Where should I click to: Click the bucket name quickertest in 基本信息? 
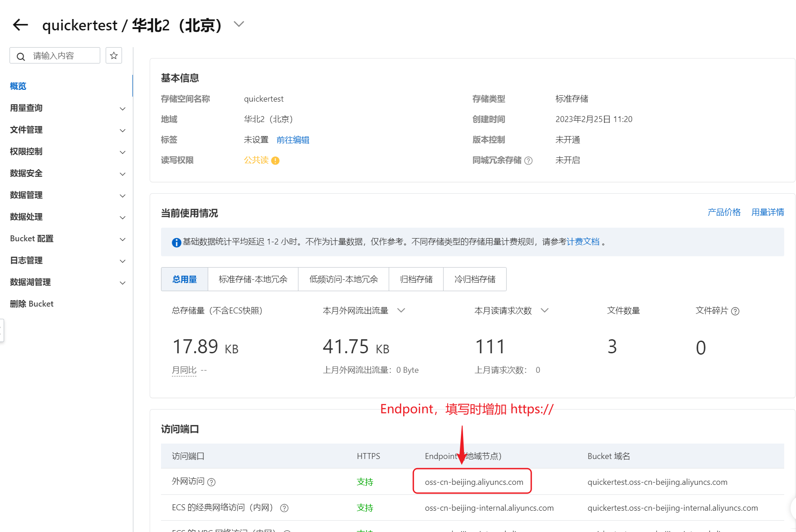pos(264,99)
